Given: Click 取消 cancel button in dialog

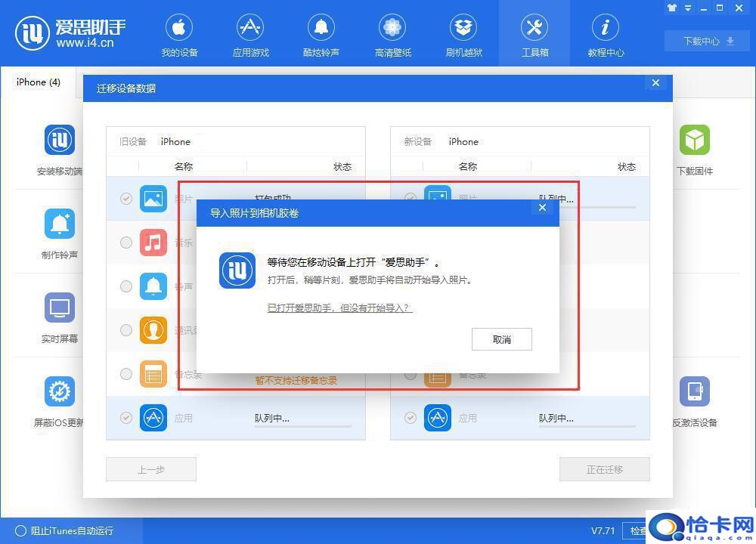Looking at the screenshot, I should pos(502,339).
